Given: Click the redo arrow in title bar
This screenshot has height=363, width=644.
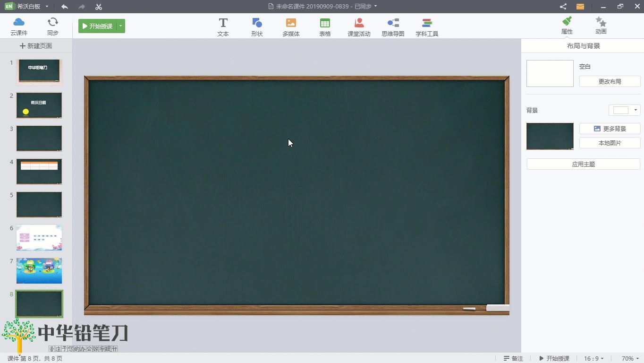Looking at the screenshot, I should [x=81, y=7].
